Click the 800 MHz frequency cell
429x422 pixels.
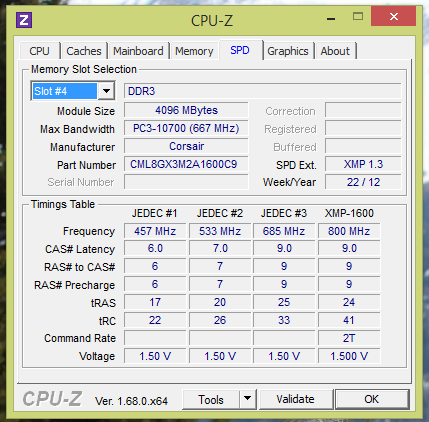tap(349, 231)
